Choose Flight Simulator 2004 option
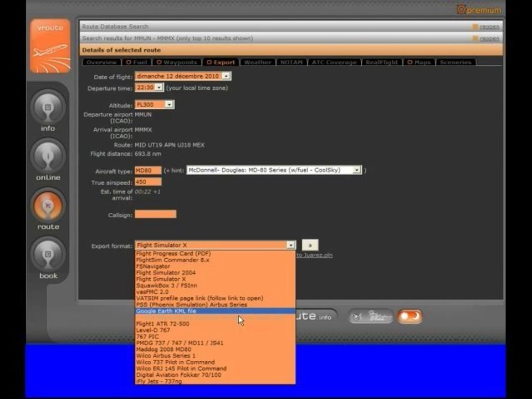This screenshot has height=399, width=532. (215, 273)
